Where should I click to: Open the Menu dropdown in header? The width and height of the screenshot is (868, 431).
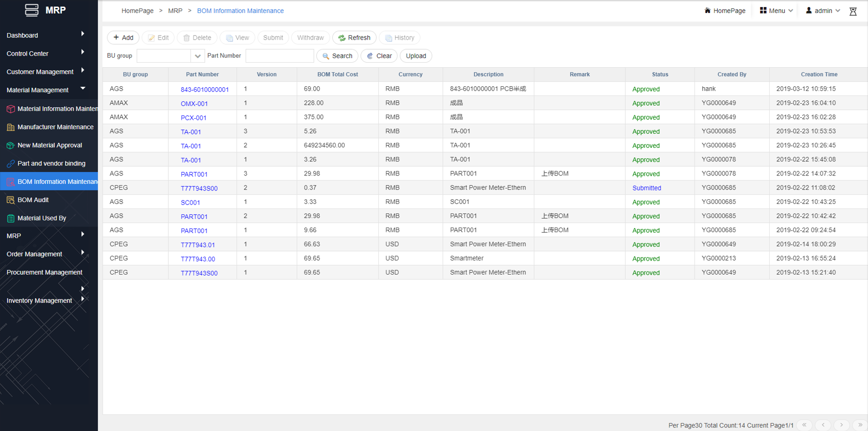[776, 11]
